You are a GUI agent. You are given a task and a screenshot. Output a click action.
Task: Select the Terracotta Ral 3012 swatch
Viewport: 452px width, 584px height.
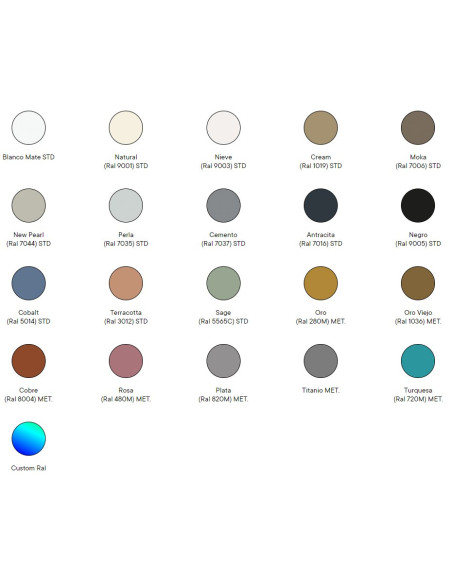point(126,283)
